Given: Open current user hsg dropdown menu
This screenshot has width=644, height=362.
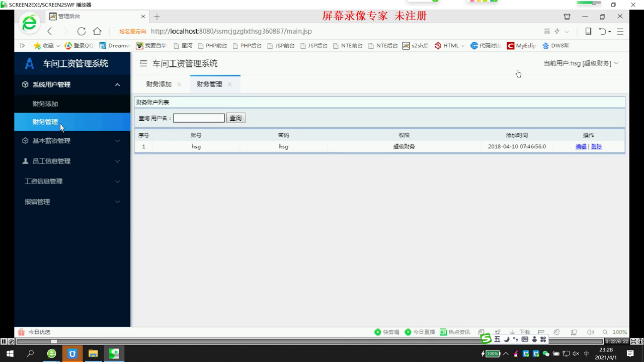Looking at the screenshot, I should 581,63.
